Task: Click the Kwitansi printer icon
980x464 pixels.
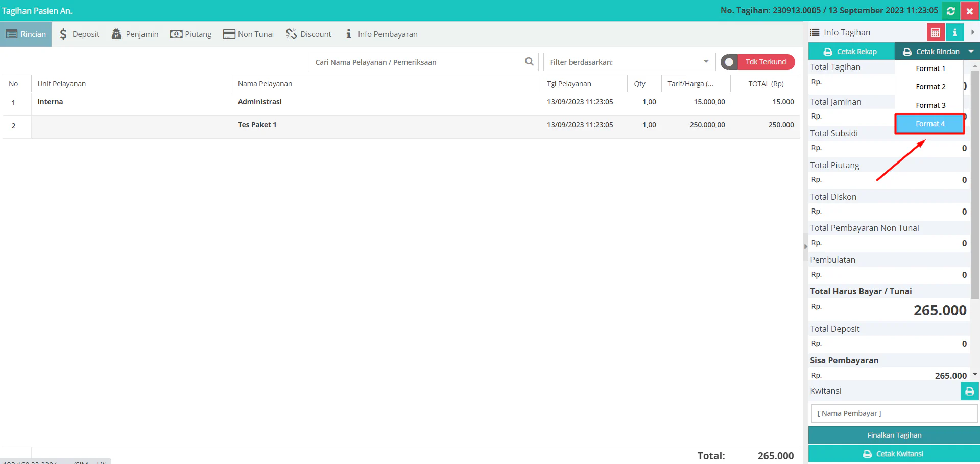Action: point(969,391)
